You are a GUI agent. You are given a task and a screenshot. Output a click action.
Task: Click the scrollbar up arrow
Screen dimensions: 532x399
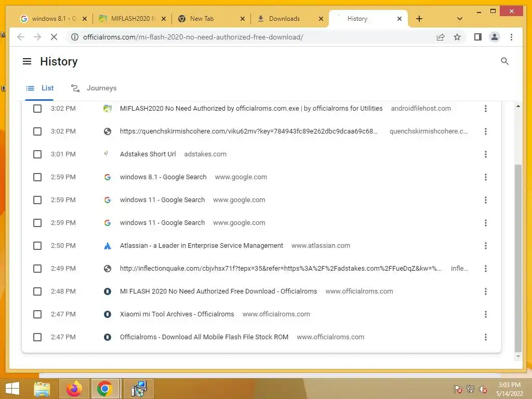(518, 106)
